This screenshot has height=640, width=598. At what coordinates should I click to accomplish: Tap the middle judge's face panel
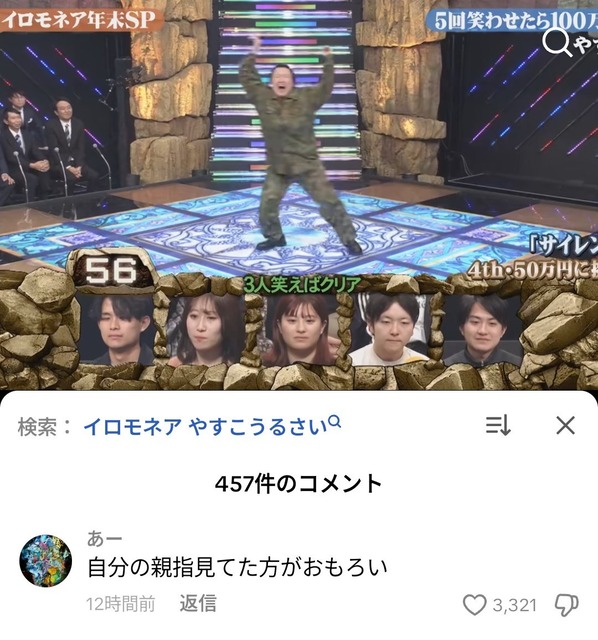pos(300,329)
